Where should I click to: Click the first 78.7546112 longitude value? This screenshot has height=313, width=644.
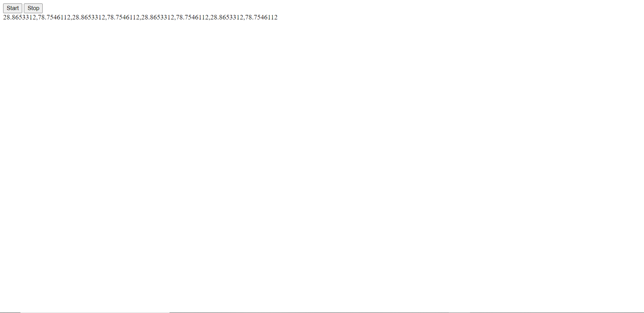(x=54, y=17)
